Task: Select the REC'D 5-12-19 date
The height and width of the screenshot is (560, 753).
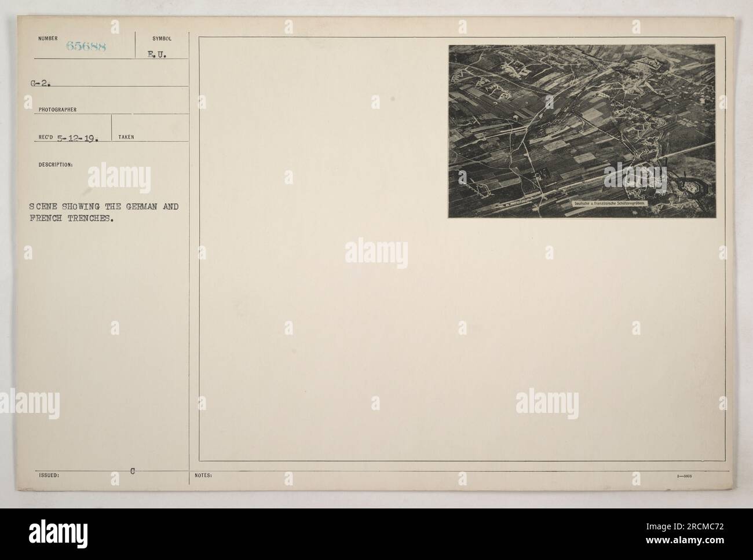Action: coord(67,138)
